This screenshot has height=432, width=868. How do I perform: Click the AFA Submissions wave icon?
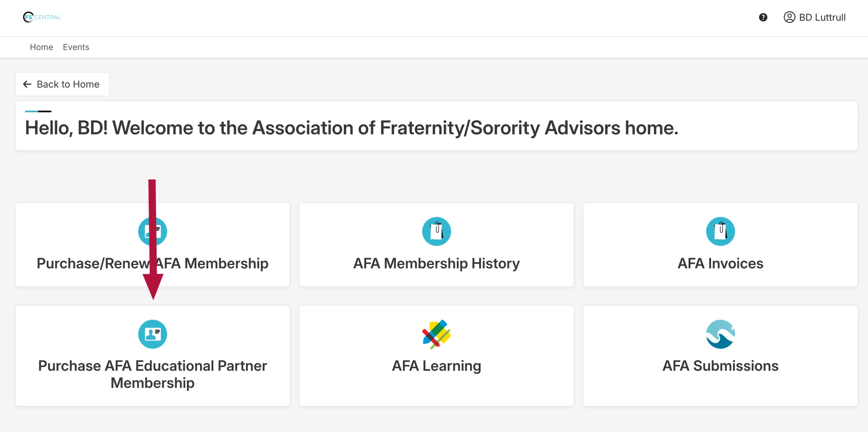pyautogui.click(x=720, y=334)
